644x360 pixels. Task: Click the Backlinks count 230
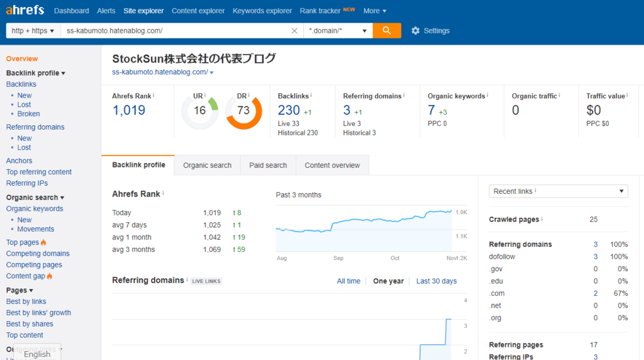289,110
